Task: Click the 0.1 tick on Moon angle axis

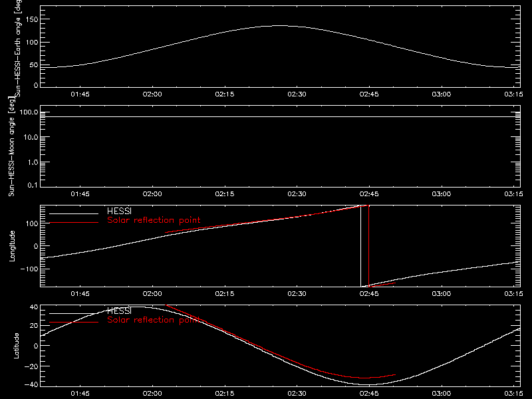Action: [33, 186]
